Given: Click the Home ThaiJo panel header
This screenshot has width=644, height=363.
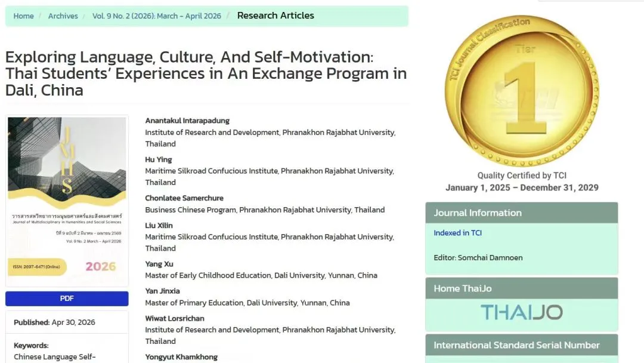Looking at the screenshot, I should click(522, 288).
